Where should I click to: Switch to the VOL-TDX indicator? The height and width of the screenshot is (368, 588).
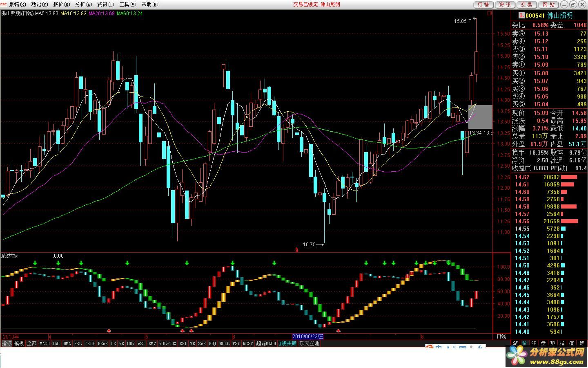[x=167, y=343]
